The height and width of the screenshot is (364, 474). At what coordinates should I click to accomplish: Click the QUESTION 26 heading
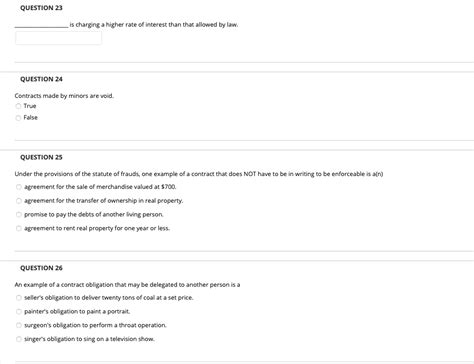[41, 268]
